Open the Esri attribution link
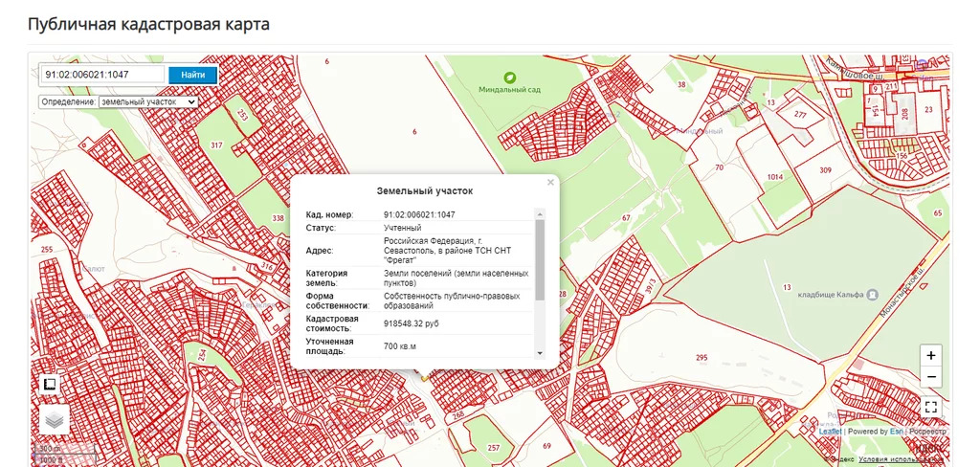Screen dimensions: 980x467 [x=897, y=432]
